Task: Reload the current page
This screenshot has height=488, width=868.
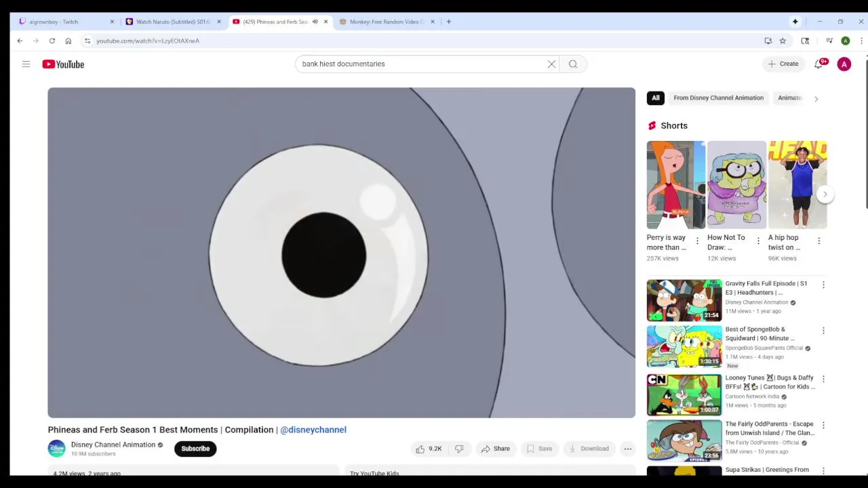Action: 52,41
